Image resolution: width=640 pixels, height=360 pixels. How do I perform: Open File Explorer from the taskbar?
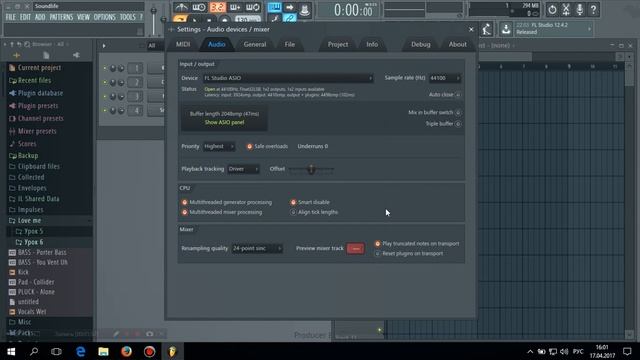pos(103,351)
